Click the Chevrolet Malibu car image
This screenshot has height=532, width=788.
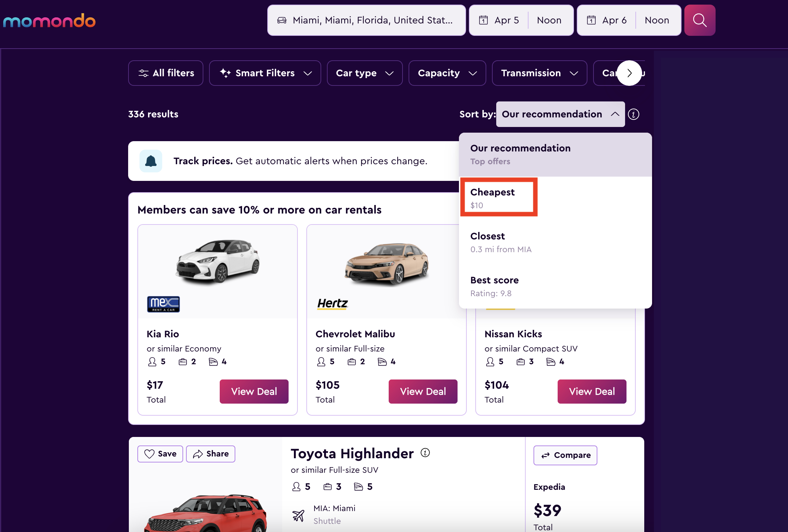pyautogui.click(x=387, y=264)
